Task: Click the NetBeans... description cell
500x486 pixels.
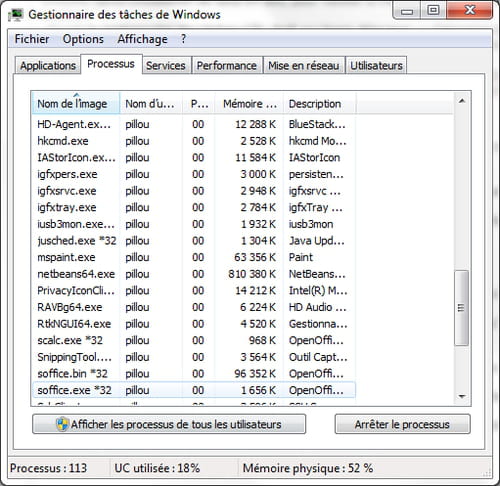Action: click(317, 274)
